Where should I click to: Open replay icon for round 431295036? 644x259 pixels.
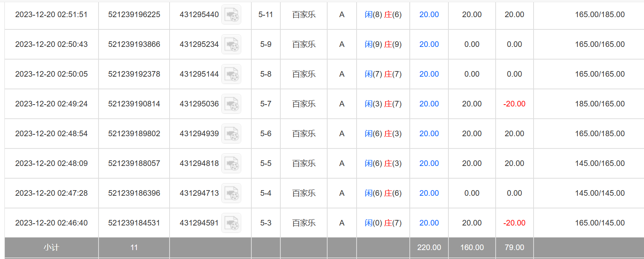pos(231,104)
